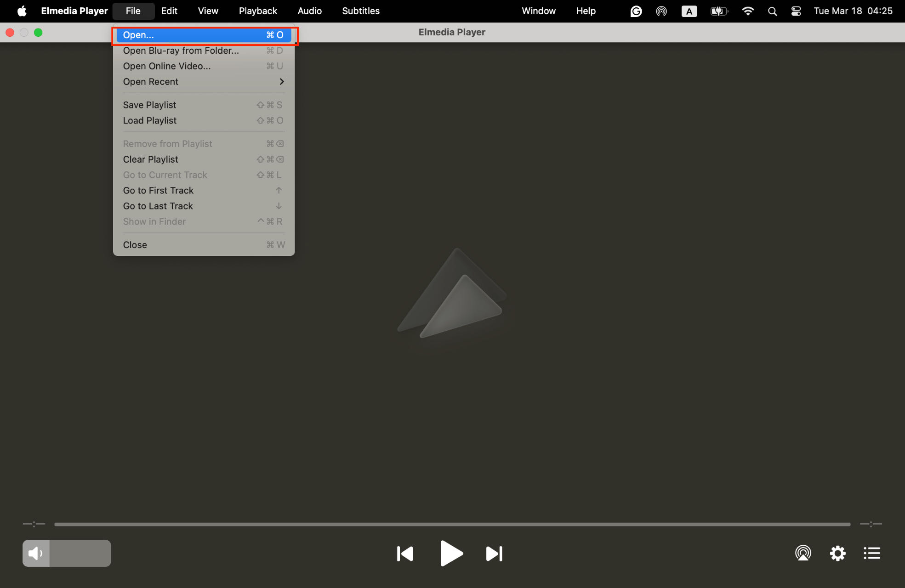Choose Close in the File menu
905x588 pixels.
204,245
